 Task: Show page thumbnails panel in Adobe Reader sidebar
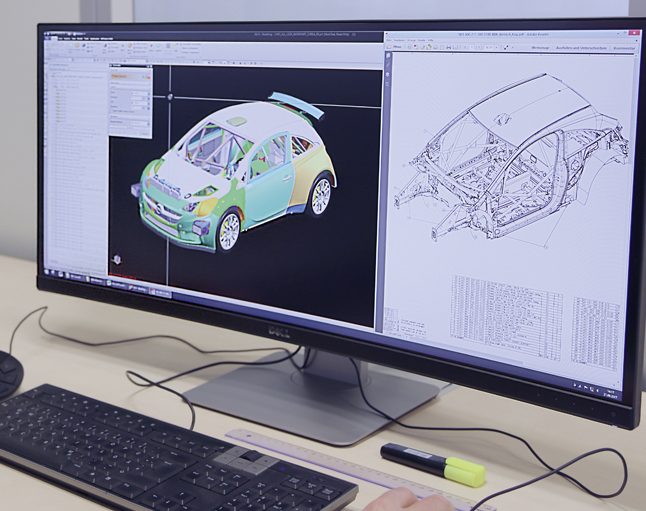[x=388, y=55]
